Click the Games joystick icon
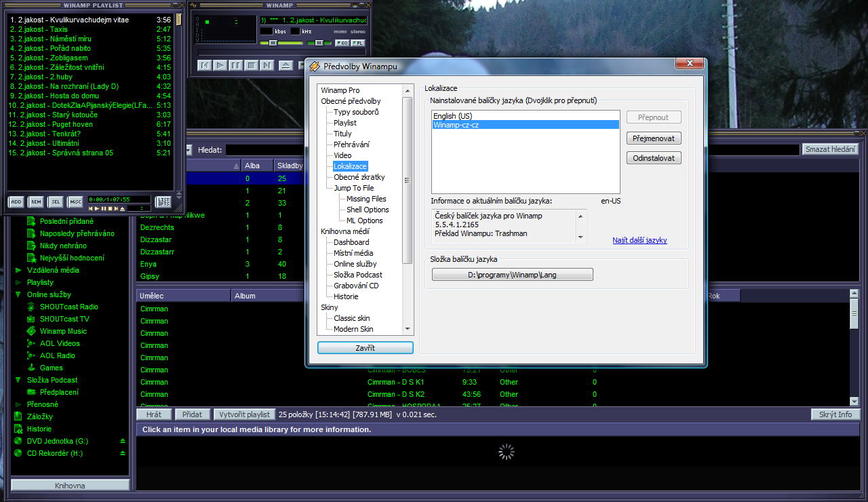The width and height of the screenshot is (868, 502). click(31, 368)
